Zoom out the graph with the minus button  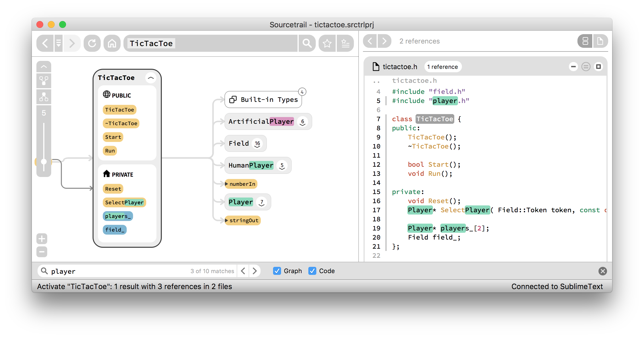[42, 252]
